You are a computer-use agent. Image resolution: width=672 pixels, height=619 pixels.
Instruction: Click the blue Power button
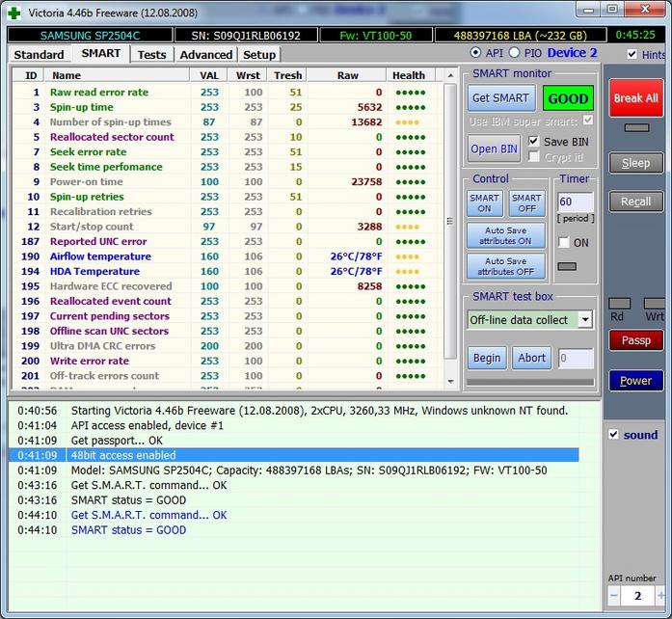pos(636,380)
